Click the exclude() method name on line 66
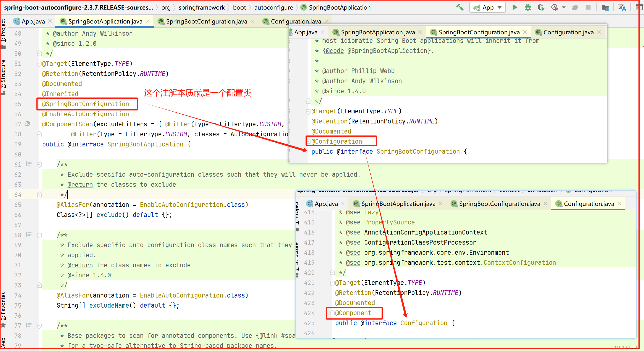 (x=109, y=215)
